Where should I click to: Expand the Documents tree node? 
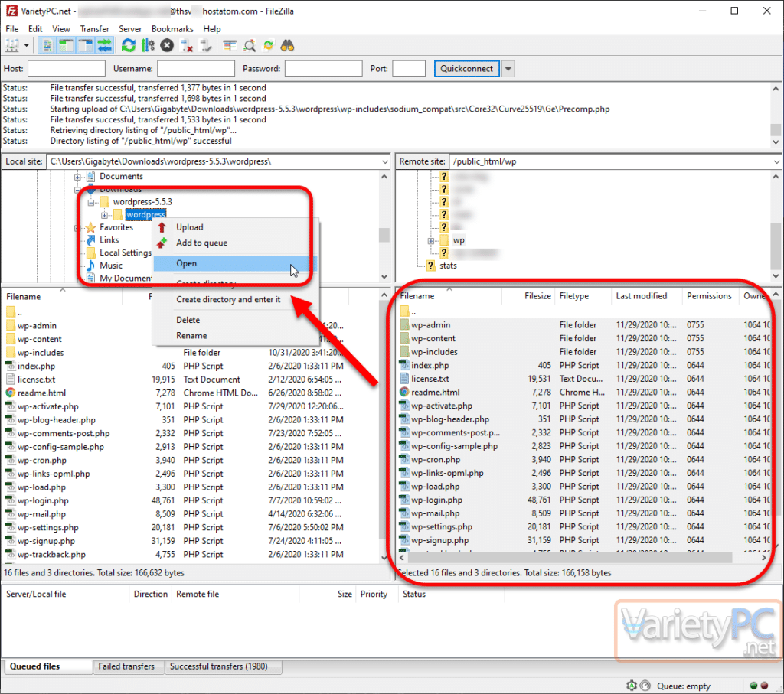[x=77, y=177]
